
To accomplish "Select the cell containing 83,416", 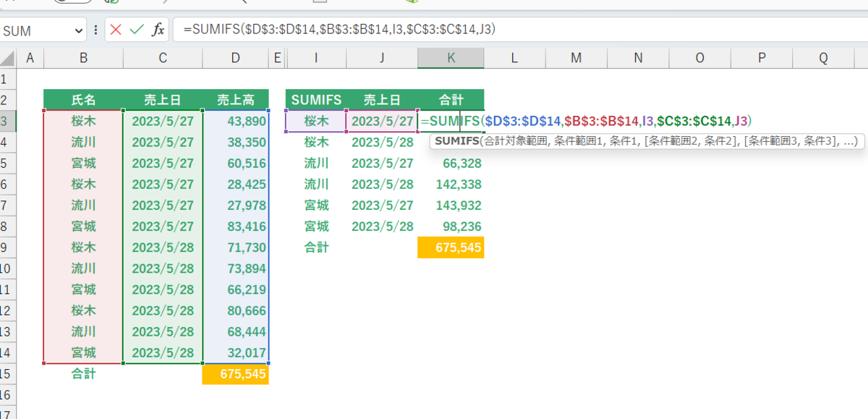I will [x=235, y=227].
